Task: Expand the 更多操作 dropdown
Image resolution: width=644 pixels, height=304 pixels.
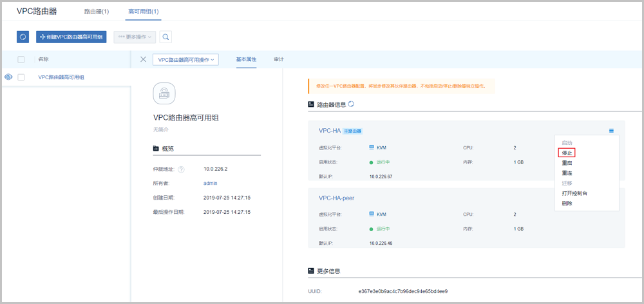Action: coord(134,37)
